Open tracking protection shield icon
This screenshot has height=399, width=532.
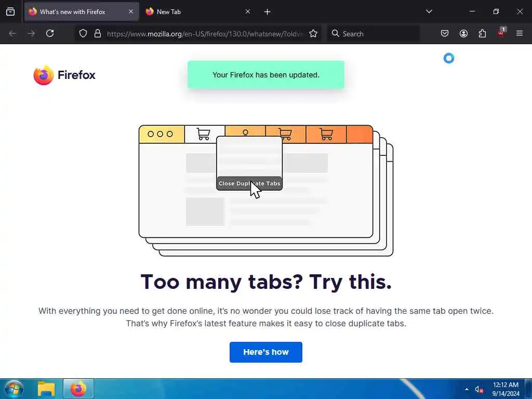83,33
